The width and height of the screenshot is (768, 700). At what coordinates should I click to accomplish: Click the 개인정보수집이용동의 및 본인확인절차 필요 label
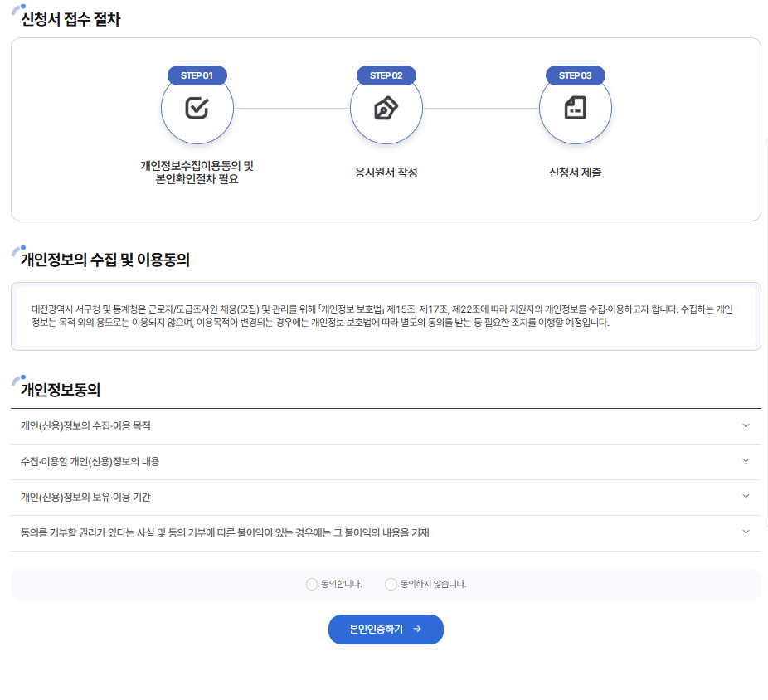tap(197, 173)
